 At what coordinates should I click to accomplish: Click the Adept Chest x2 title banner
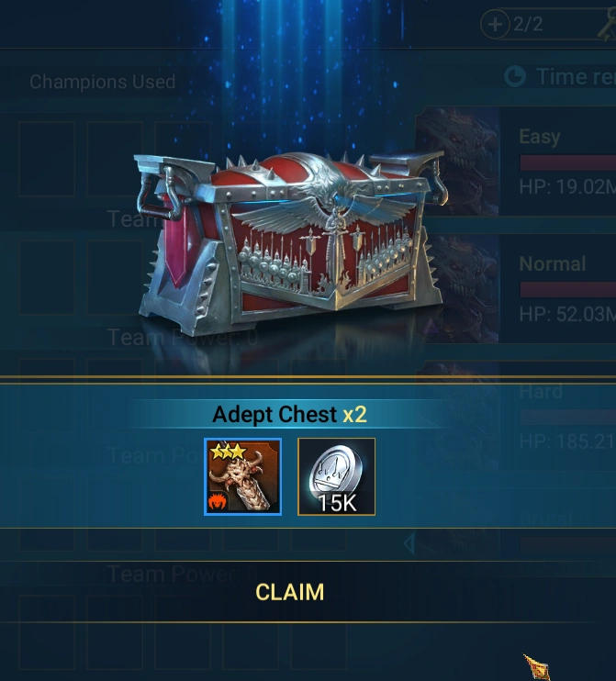pos(290,414)
